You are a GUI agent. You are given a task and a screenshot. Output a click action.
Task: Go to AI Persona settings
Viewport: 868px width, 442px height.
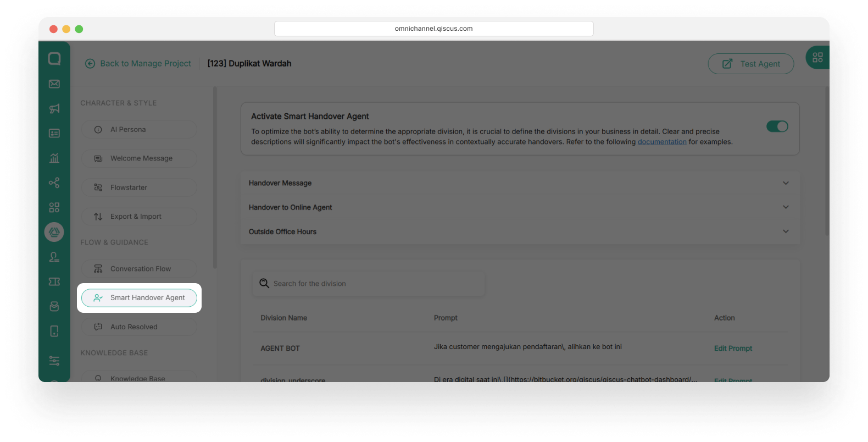tap(140, 130)
